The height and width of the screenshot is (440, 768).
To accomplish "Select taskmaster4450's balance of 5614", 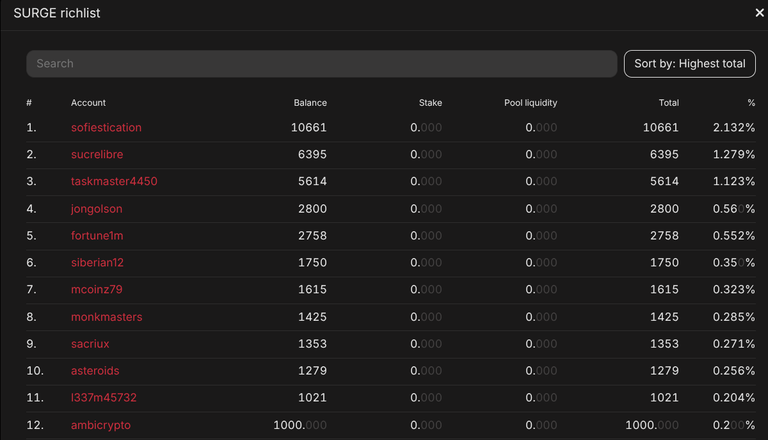I will pyautogui.click(x=312, y=181).
